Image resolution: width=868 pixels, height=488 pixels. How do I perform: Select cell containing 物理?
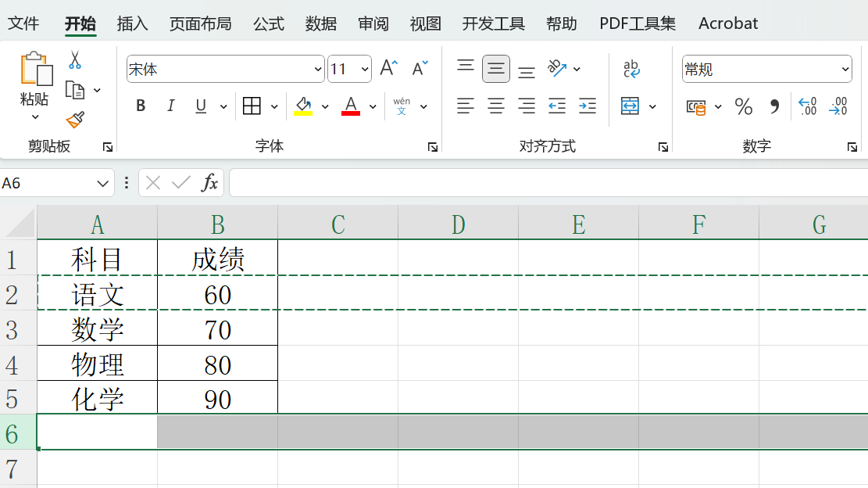click(x=98, y=364)
